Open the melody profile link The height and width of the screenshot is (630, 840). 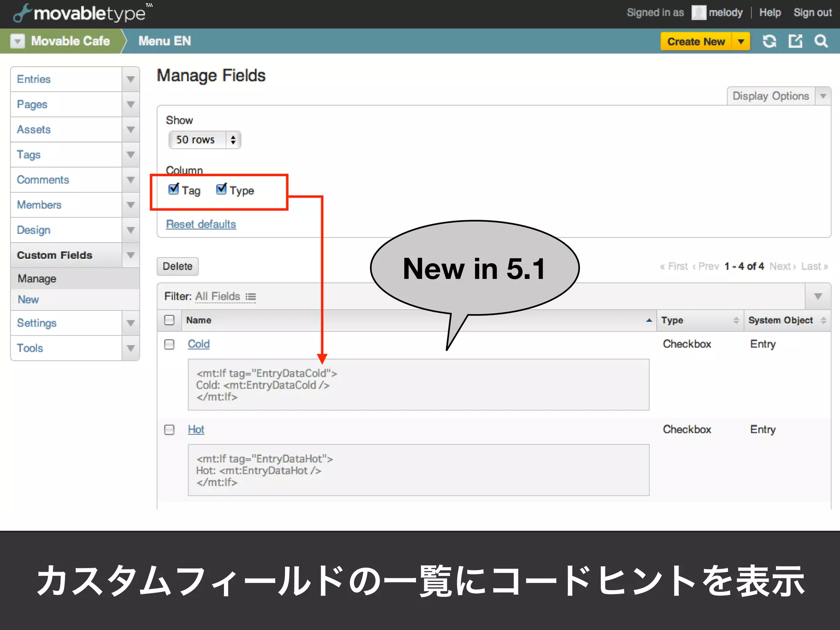[726, 13]
